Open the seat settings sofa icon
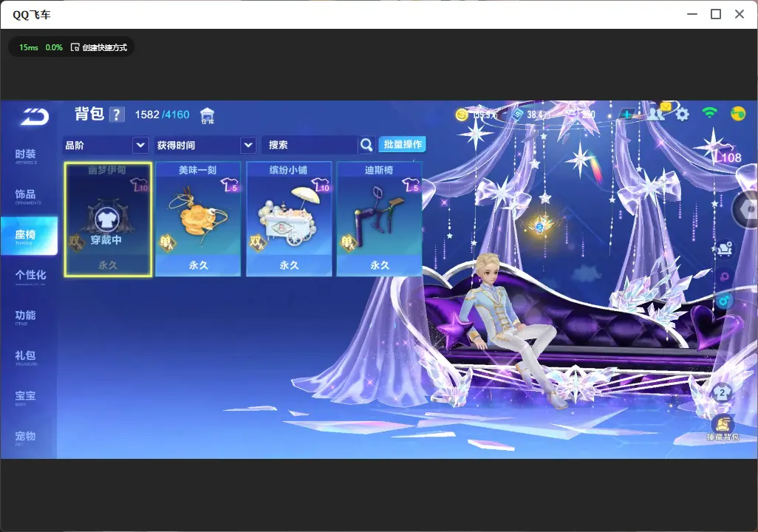758x532 pixels. tap(724, 248)
